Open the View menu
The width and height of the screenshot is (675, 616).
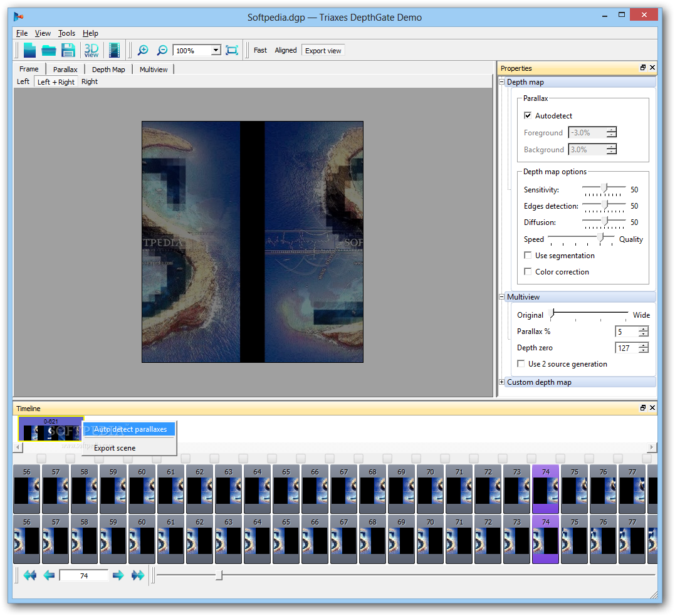point(43,33)
